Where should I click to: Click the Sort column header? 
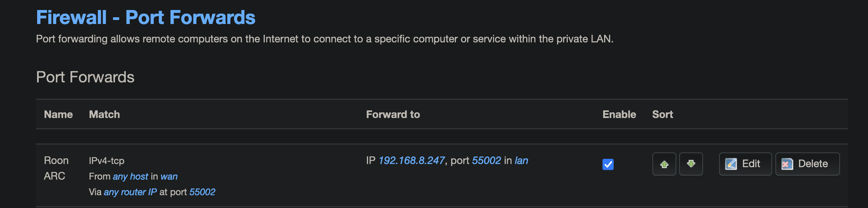[662, 114]
